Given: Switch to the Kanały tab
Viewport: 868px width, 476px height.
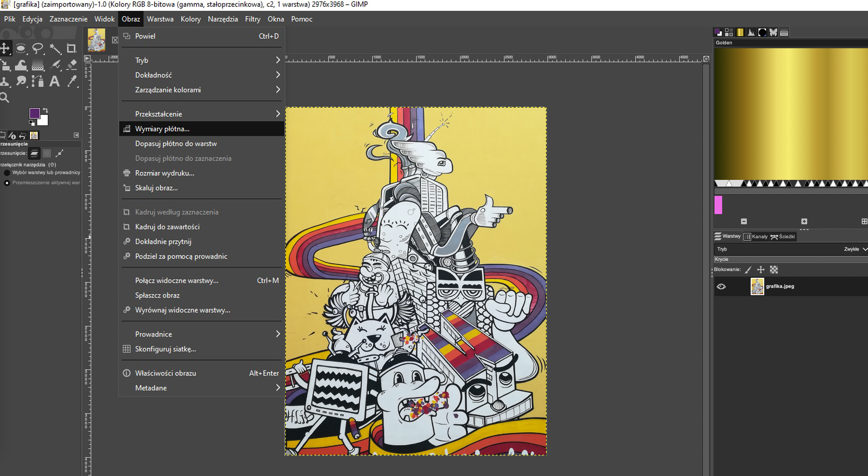Looking at the screenshot, I should pos(756,236).
